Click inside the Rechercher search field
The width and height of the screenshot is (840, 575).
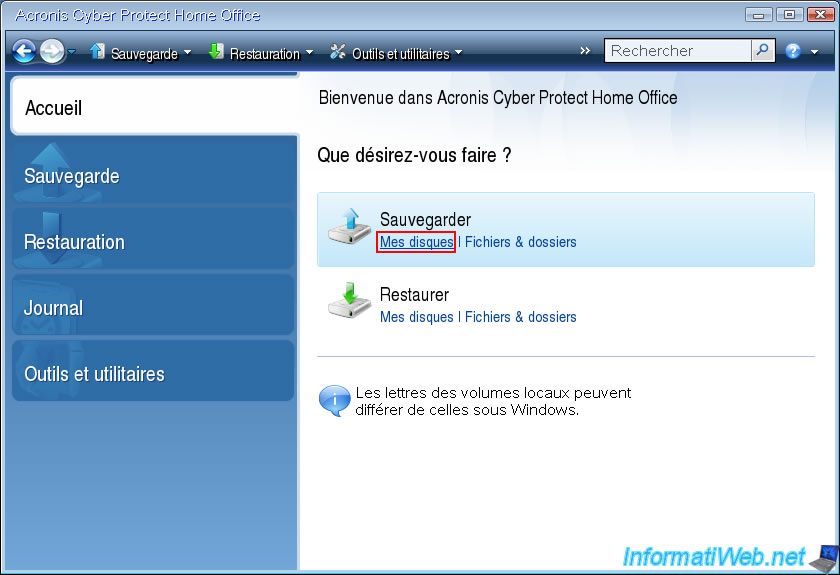pyautogui.click(x=678, y=51)
